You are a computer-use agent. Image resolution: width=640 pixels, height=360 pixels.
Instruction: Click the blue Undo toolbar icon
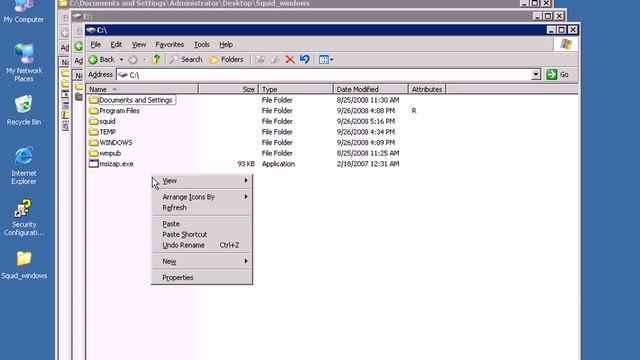(x=304, y=60)
